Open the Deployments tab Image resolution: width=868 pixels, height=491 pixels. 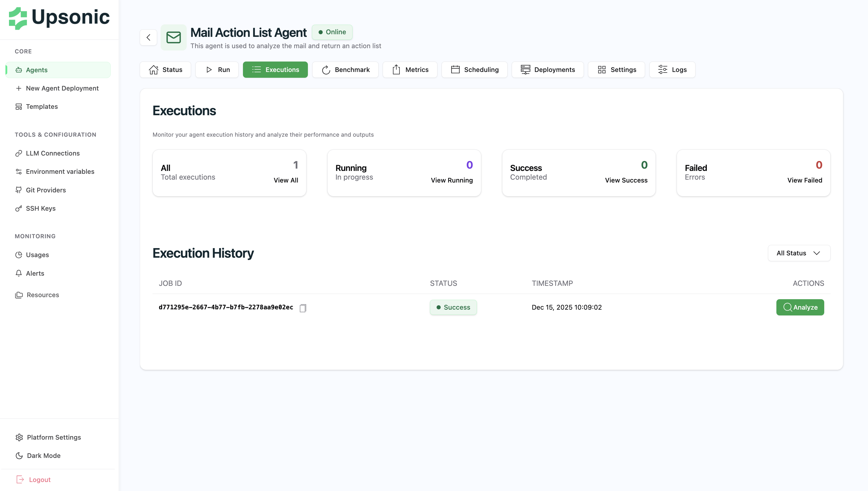547,70
